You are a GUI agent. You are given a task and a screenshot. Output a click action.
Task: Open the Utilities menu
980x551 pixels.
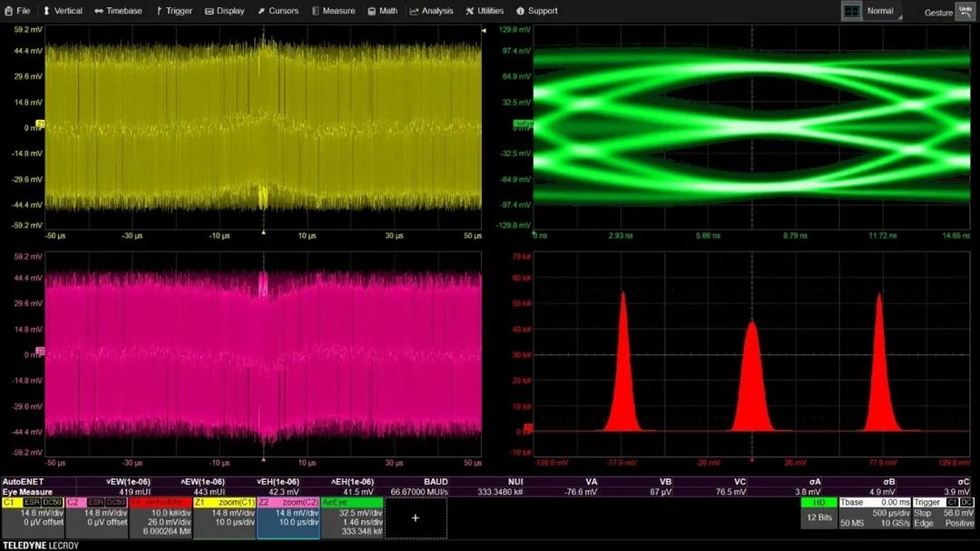485,11
